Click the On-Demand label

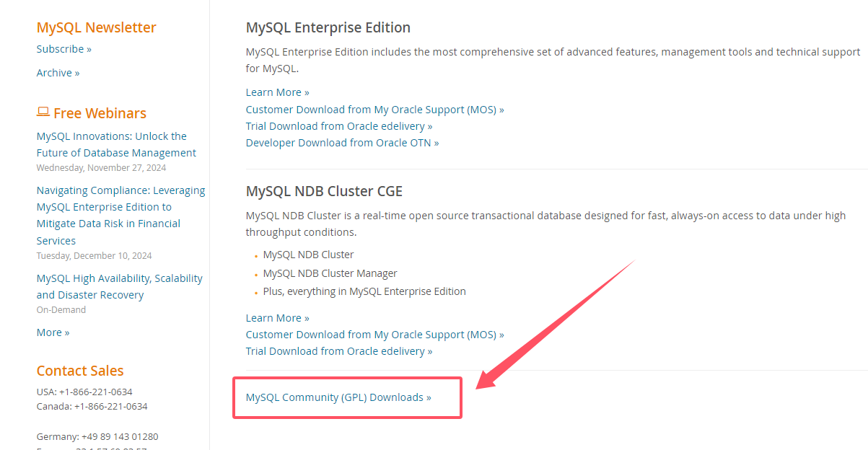61,310
